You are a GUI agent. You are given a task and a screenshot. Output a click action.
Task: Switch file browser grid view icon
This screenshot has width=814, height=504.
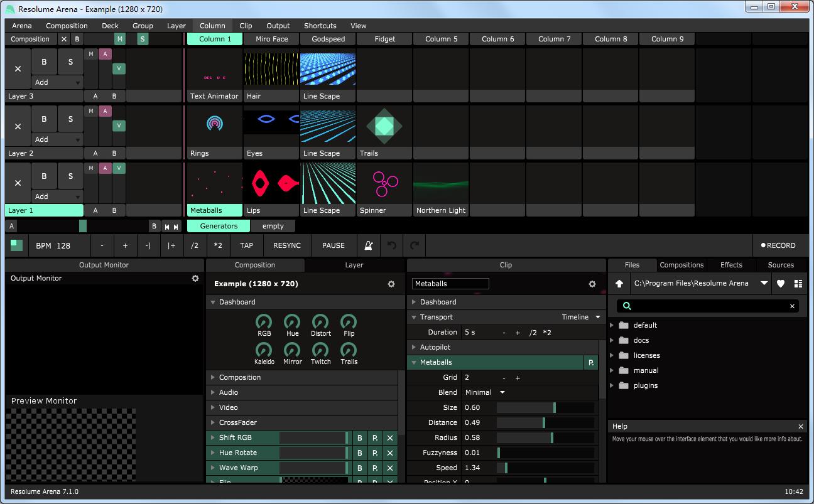[x=798, y=284]
